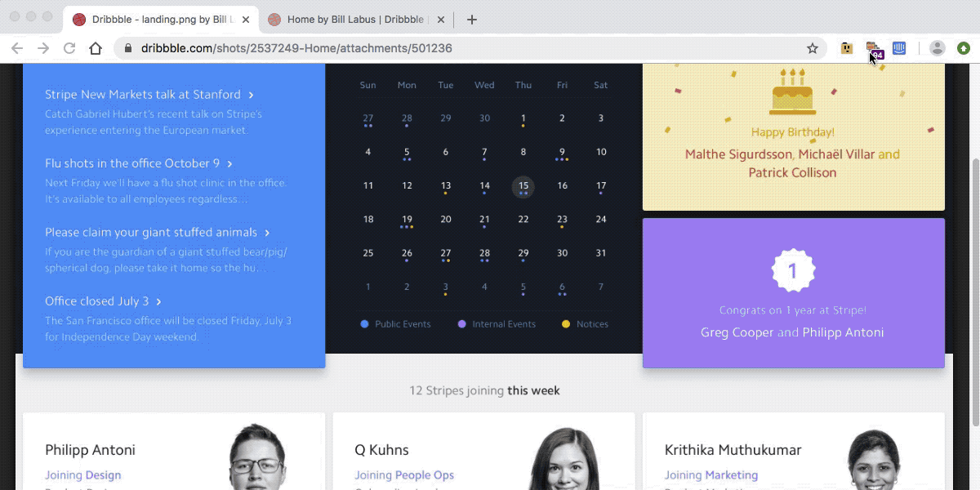Viewport: 980px width, 490px height.
Task: Open the 'Q Kuhns' new hire card name
Action: click(381, 450)
